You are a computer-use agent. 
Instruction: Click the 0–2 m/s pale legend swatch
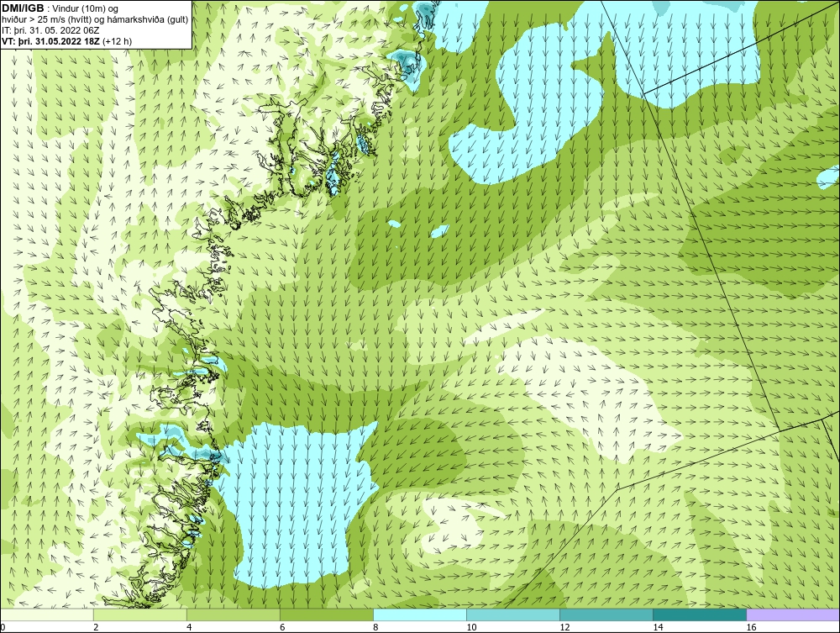tap(47, 615)
